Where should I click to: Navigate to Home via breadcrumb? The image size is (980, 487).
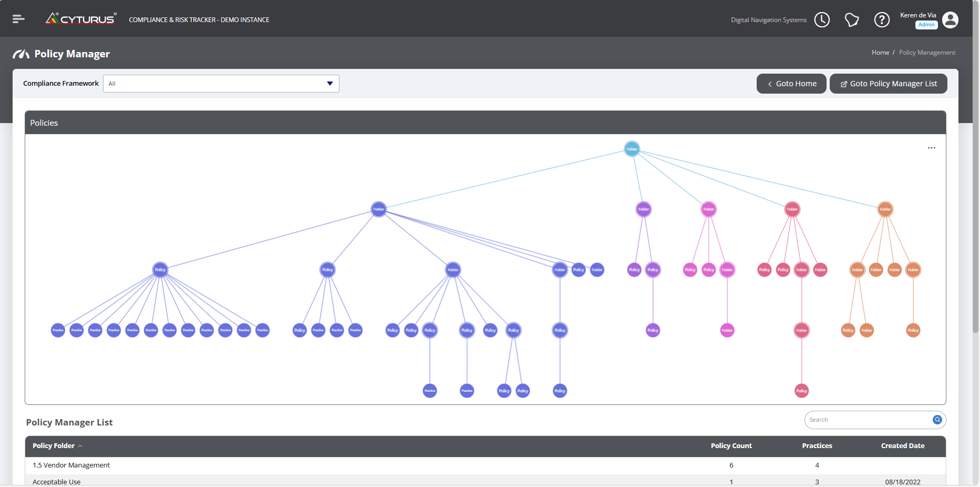880,52
